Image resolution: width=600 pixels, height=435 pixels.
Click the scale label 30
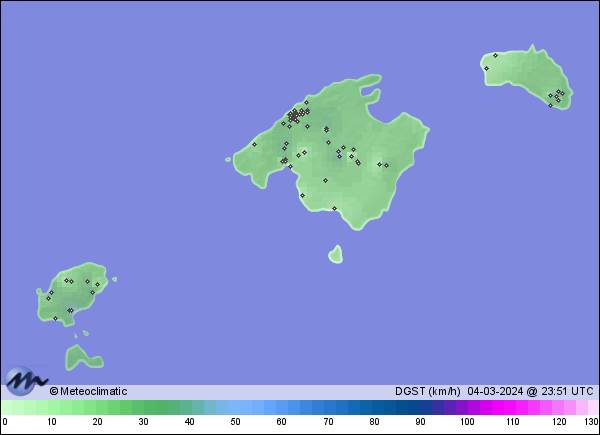(x=143, y=422)
